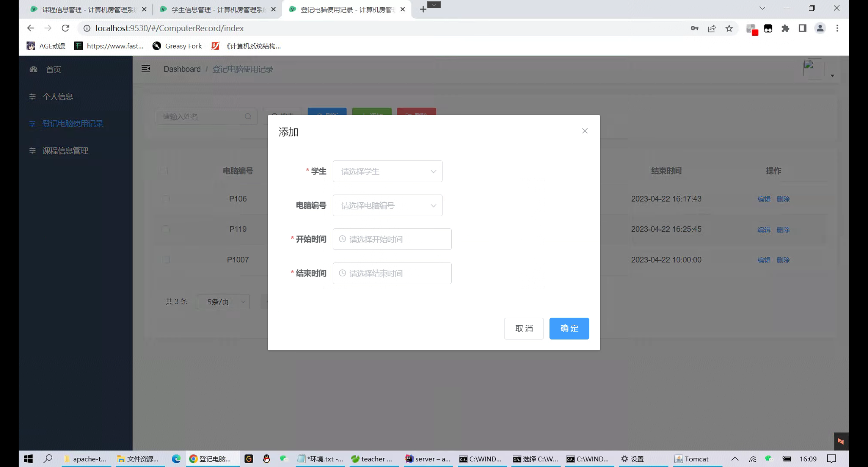The width and height of the screenshot is (868, 467).
Task: Check the checkbox for row P106
Action: (x=165, y=199)
